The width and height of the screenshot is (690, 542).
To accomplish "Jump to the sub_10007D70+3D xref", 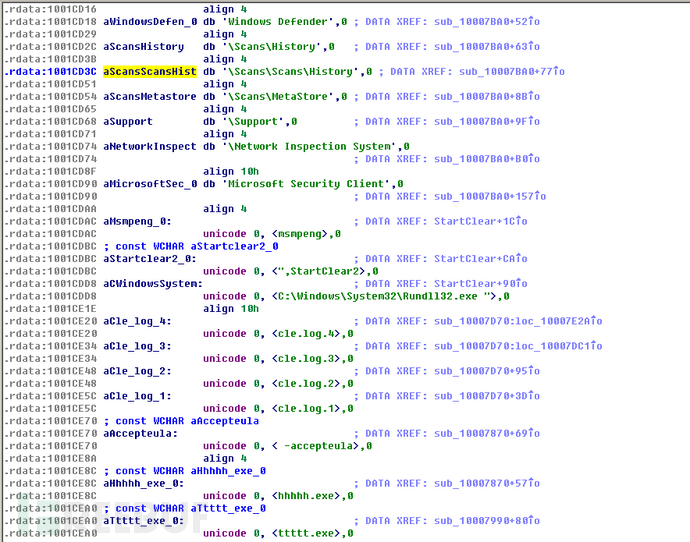I will [487, 396].
